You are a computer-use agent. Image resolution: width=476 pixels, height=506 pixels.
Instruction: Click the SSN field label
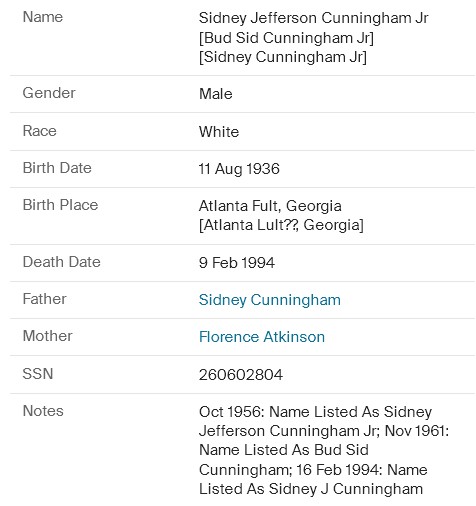38,374
